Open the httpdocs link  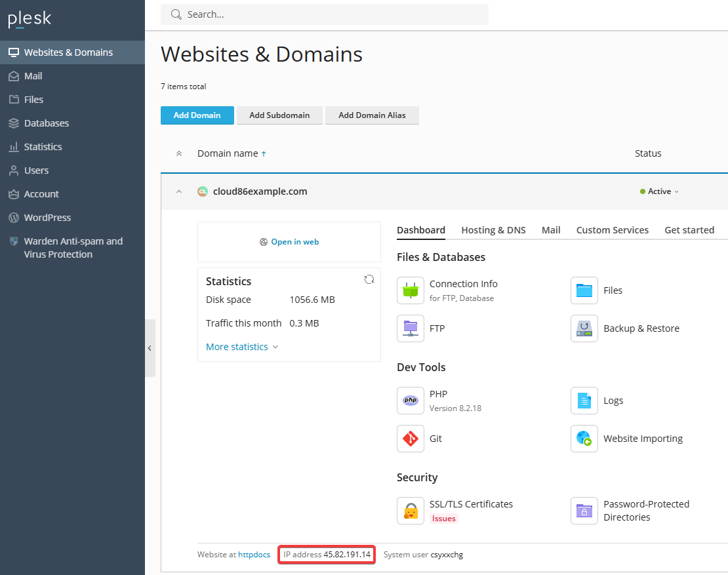pyautogui.click(x=254, y=554)
